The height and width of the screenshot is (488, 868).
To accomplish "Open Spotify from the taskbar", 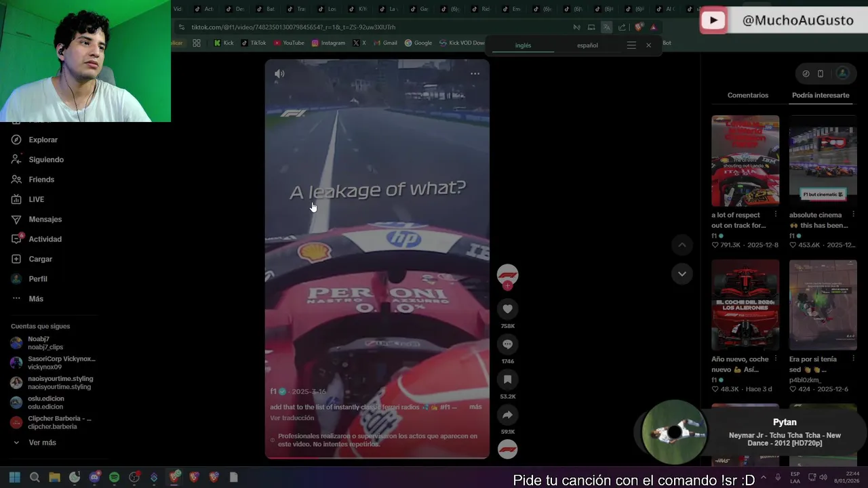I will (x=114, y=477).
